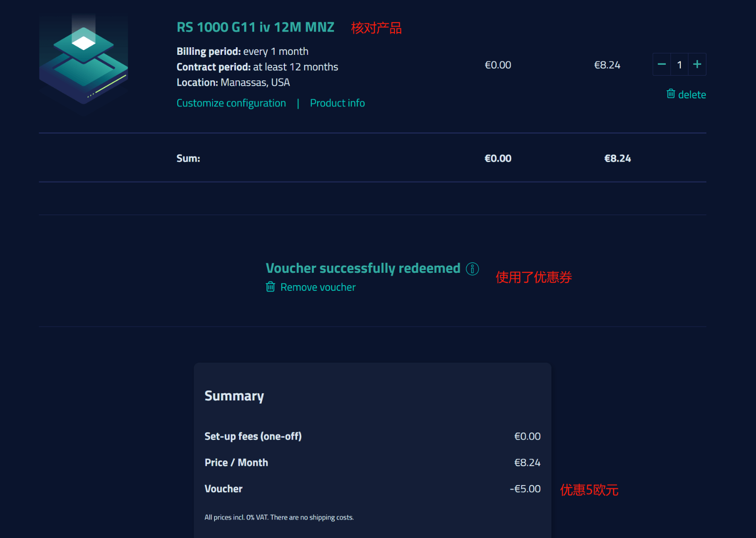Open the Customize configuration link
756x538 pixels.
point(231,103)
